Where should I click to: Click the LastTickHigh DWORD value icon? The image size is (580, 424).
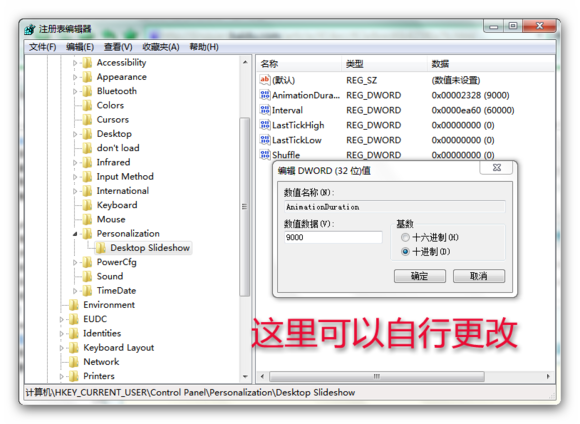pyautogui.click(x=265, y=125)
